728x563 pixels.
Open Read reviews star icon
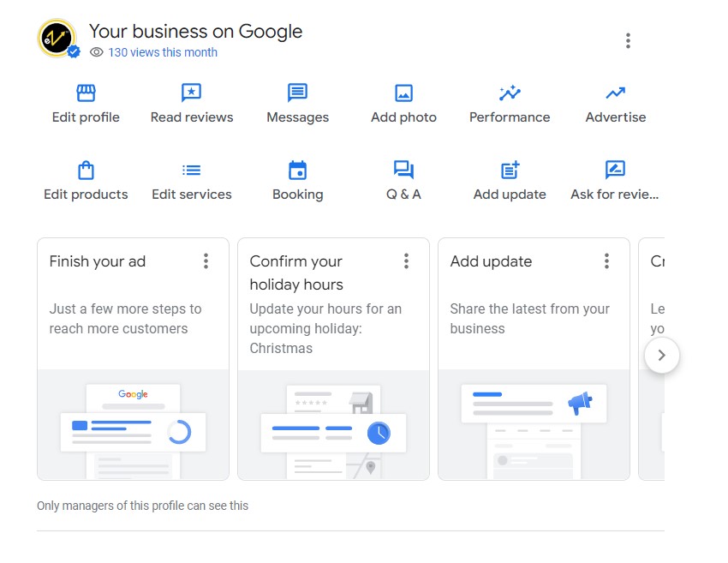pos(191,93)
